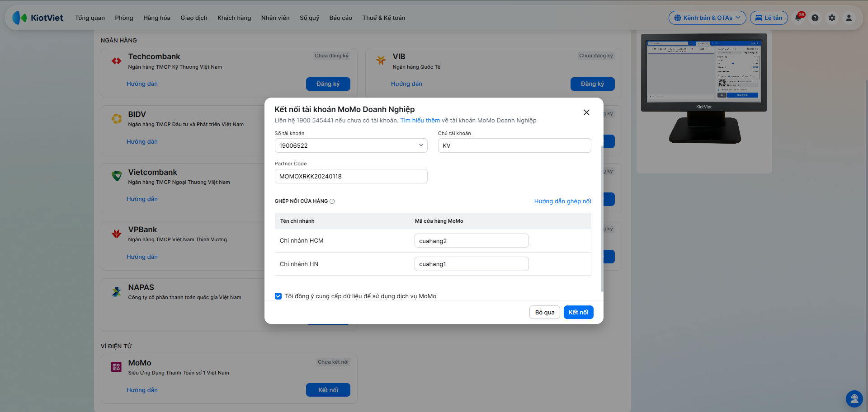The image size is (868, 412).
Task: Click the NAPAS logo icon
Action: coord(117,291)
